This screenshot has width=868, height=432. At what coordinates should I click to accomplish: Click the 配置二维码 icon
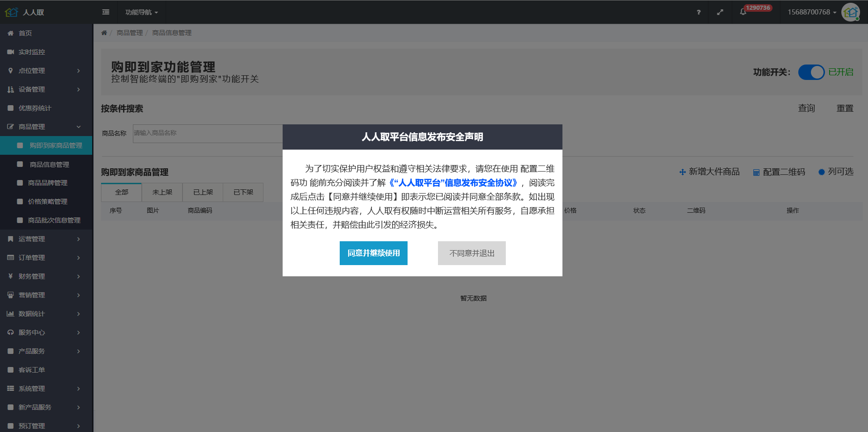tap(756, 173)
